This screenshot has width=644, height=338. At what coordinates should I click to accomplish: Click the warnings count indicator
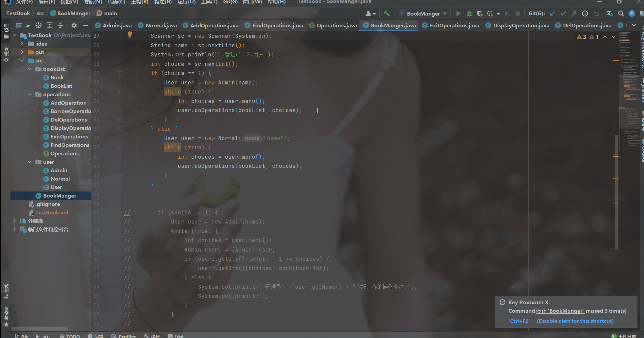click(x=588, y=36)
